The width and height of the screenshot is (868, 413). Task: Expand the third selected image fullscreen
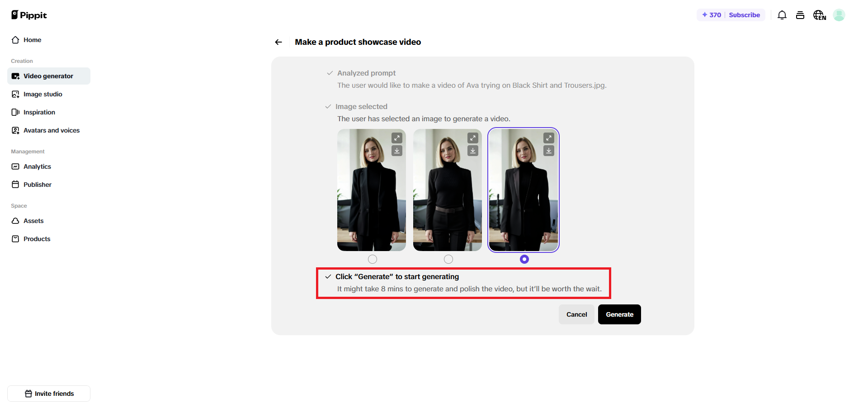point(549,138)
